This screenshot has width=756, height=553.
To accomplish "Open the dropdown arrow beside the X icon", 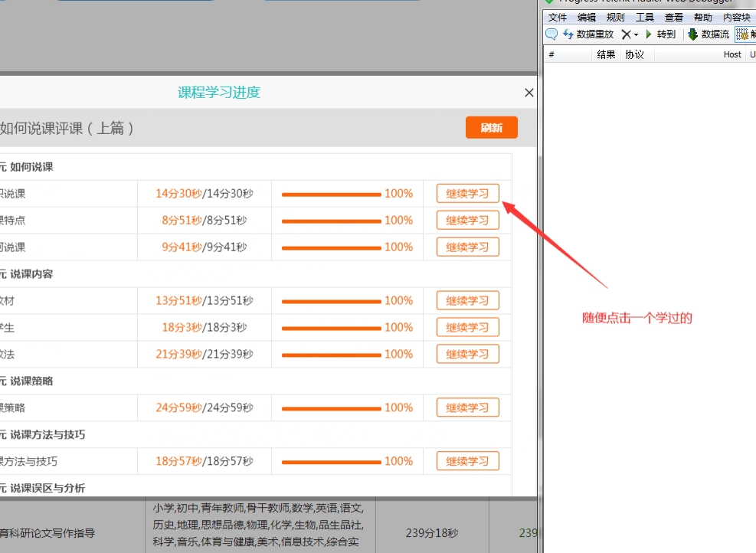I will [x=636, y=34].
